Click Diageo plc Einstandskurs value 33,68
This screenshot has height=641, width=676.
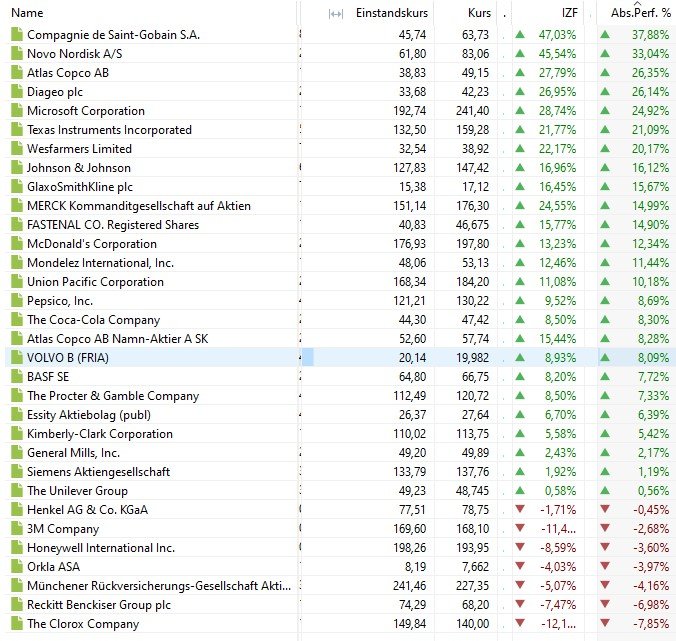click(x=412, y=91)
